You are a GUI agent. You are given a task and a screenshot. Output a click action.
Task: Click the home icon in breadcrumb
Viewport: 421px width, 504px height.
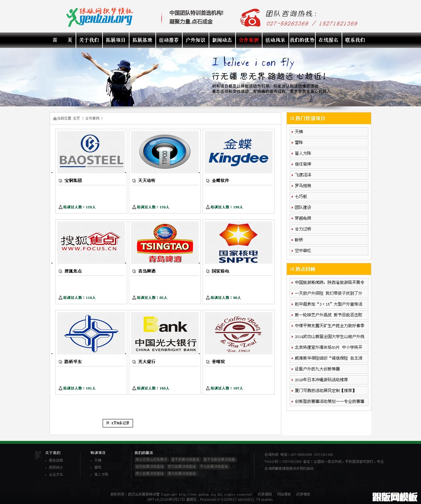point(55,118)
